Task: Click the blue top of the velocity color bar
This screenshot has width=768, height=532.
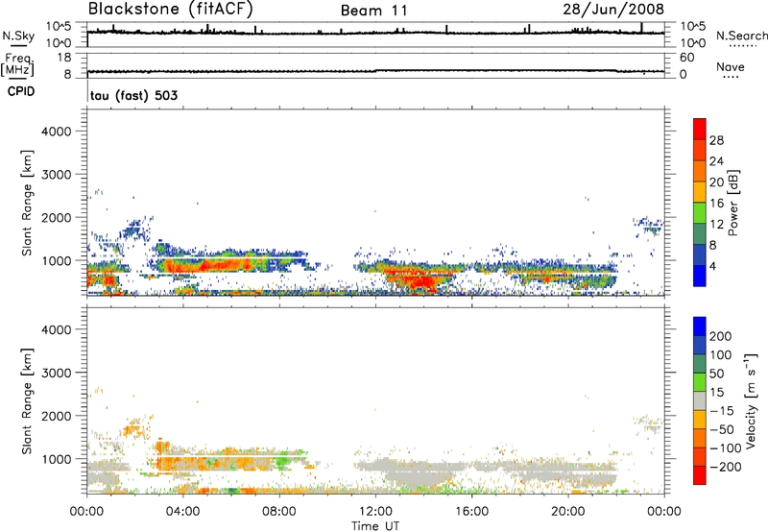Action: [700, 326]
